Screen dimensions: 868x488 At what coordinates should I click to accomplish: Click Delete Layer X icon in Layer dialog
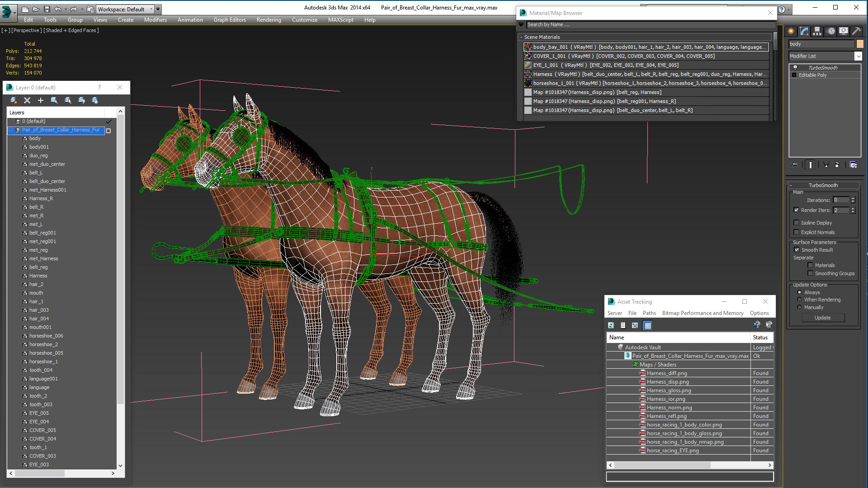(x=27, y=100)
